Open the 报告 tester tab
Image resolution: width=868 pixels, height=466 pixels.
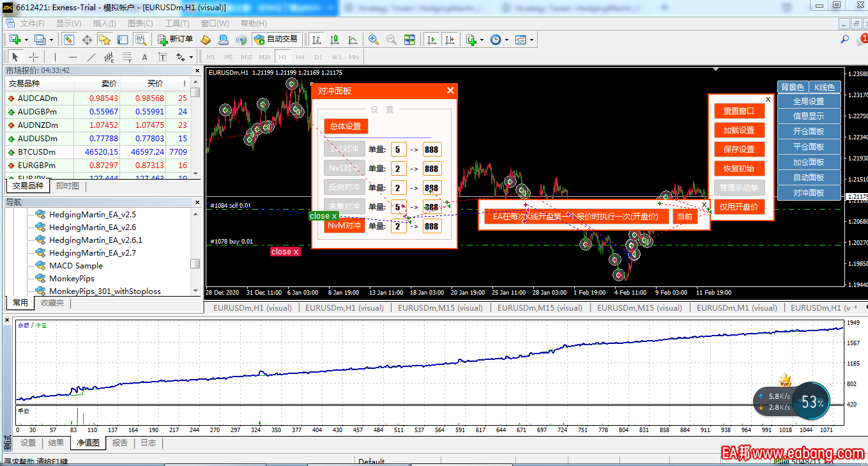pos(119,442)
